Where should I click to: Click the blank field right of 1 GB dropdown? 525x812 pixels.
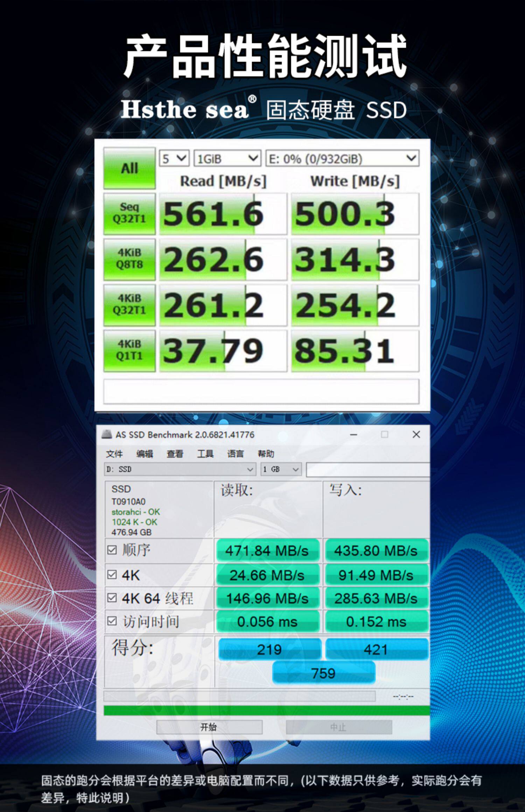tap(368, 469)
